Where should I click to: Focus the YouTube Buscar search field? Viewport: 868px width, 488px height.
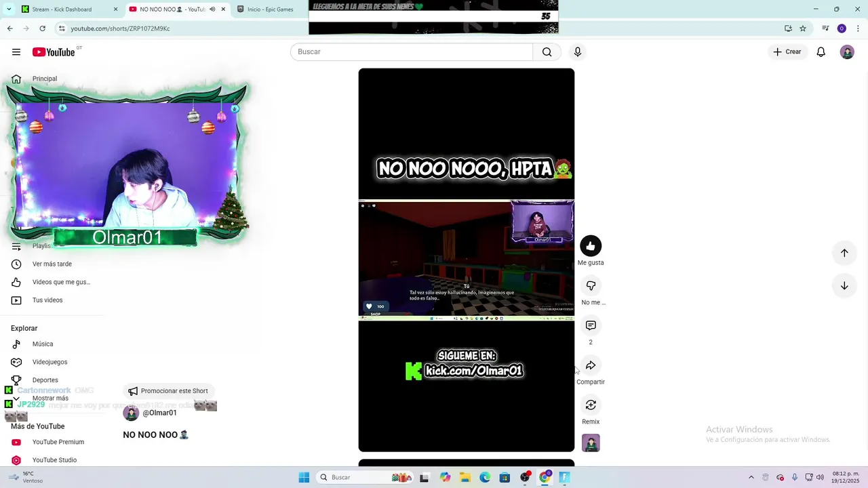coord(412,52)
